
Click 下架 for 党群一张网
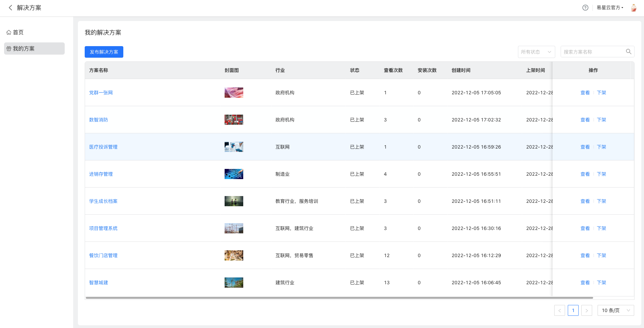tap(601, 93)
